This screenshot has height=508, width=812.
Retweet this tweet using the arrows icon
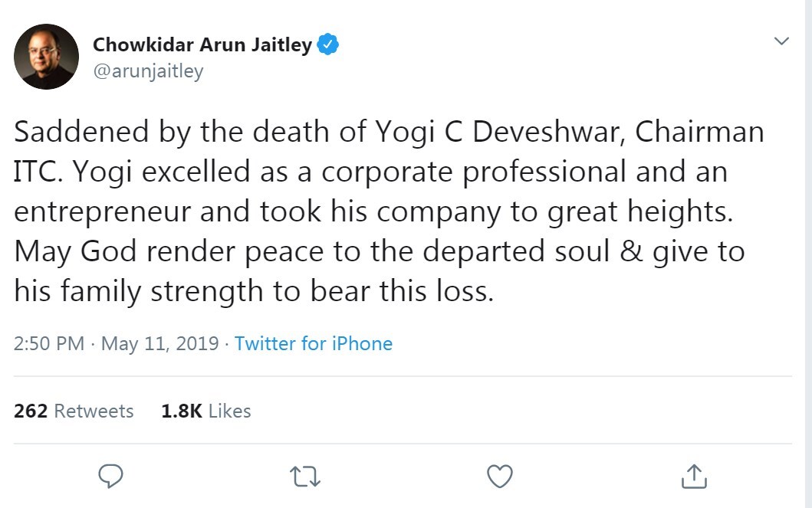306,476
